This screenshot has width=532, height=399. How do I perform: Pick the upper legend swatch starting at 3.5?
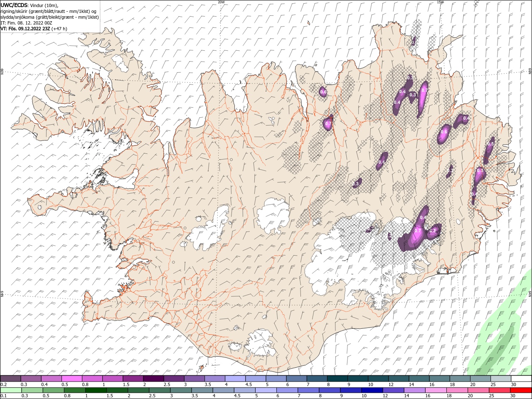pyautogui.click(x=214, y=379)
